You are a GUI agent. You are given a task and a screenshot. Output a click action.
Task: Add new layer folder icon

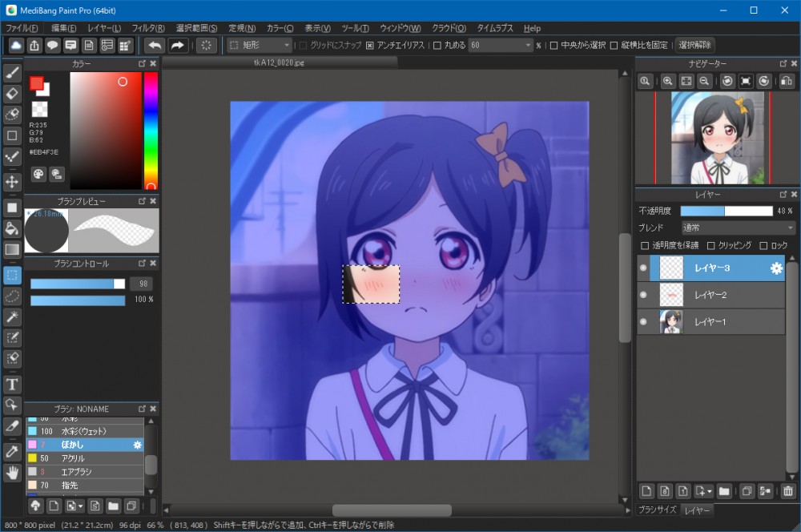coord(724,491)
